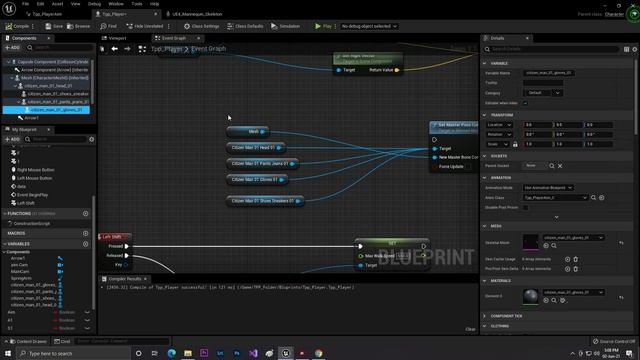Open Anim Class dropdown
The height and width of the screenshot is (360, 640).
tap(555, 198)
